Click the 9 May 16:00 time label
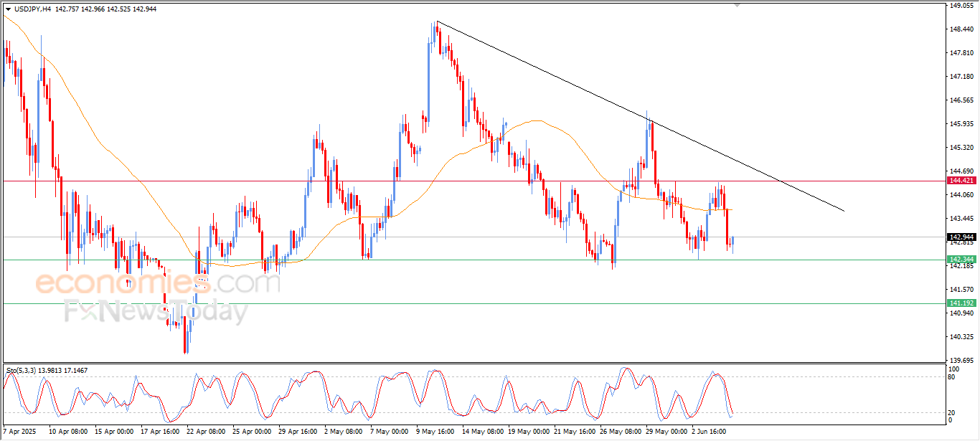The width and height of the screenshot is (980, 441). 435,432
